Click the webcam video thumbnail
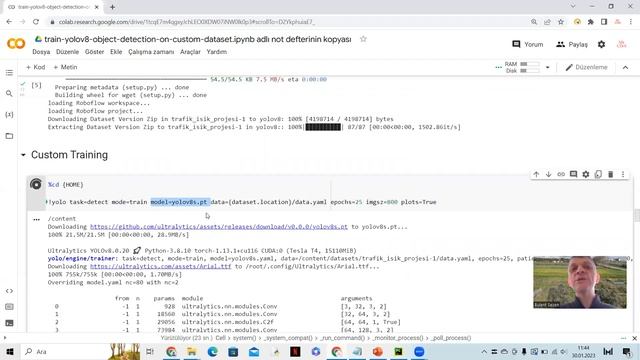640x360 pixels. click(x=580, y=282)
